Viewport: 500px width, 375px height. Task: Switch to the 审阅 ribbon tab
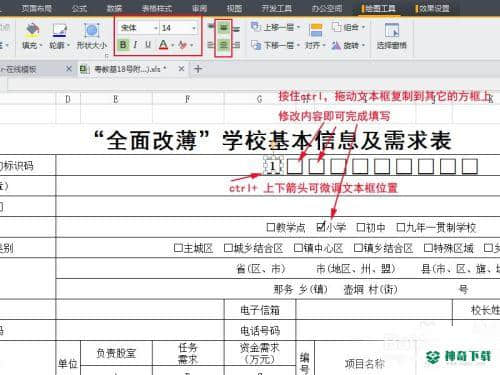(199, 8)
